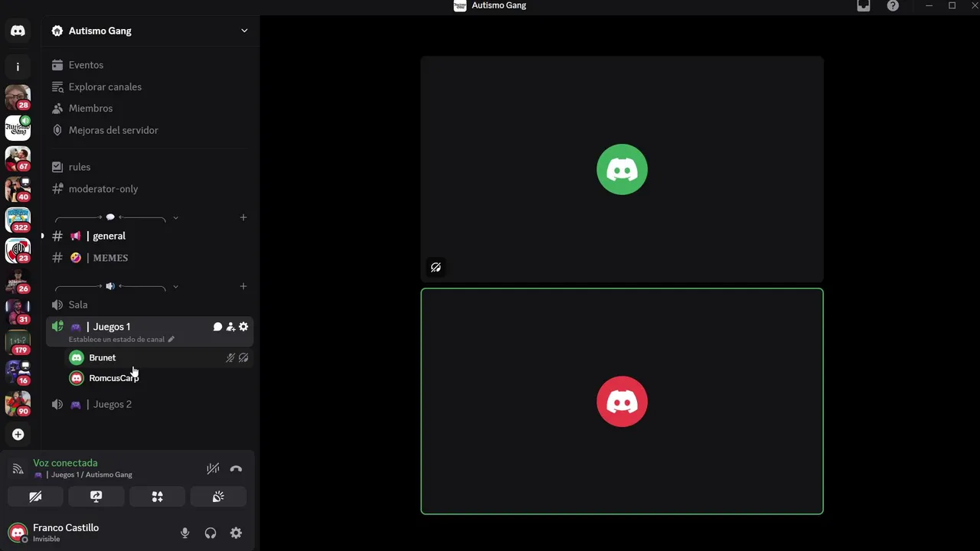Open the server with badge 16
Viewport: 980px width, 551px height.
pyautogui.click(x=18, y=373)
